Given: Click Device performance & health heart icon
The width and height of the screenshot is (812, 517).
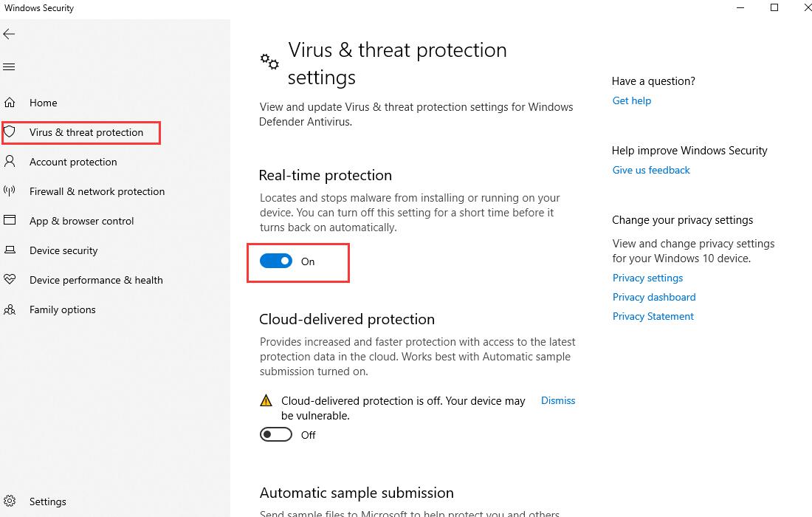Looking at the screenshot, I should 10,279.
